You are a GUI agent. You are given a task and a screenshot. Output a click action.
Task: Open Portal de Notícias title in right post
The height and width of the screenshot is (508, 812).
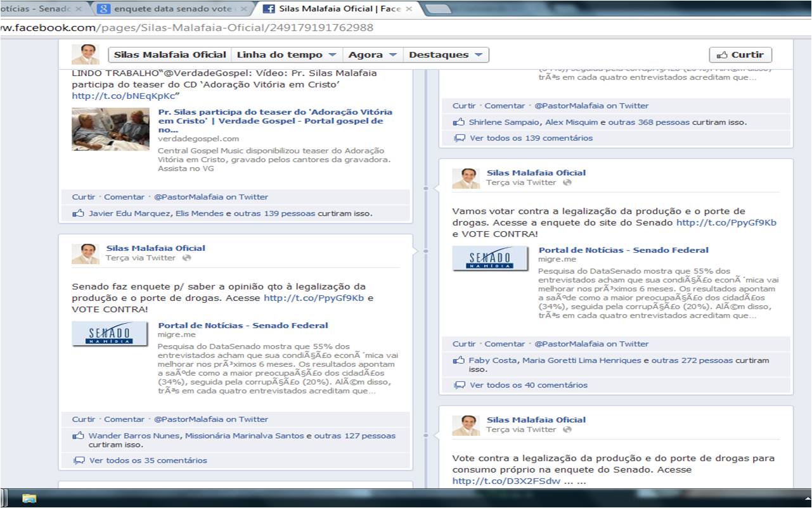coord(624,250)
